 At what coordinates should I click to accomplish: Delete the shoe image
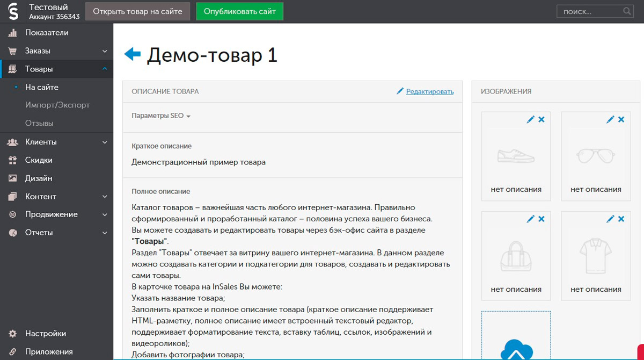541,119
